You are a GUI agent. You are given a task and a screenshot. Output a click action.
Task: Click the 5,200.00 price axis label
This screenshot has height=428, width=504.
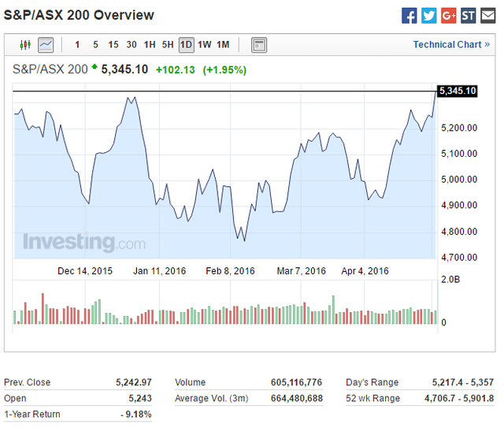tap(459, 128)
